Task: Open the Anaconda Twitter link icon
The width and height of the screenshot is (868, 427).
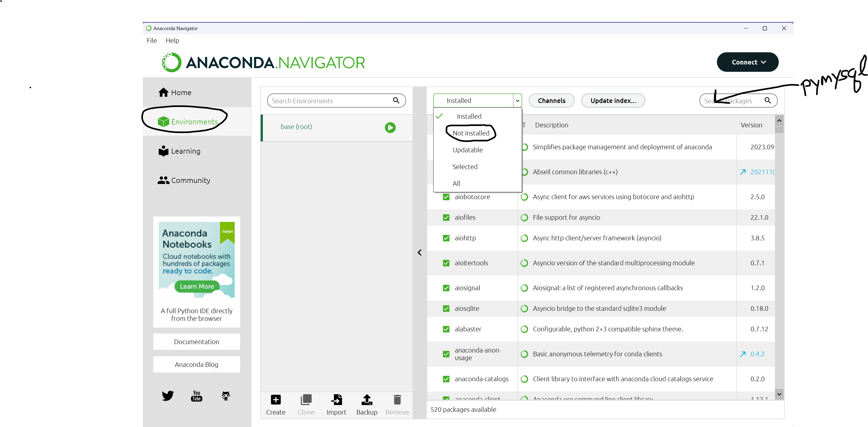Action: (x=167, y=396)
